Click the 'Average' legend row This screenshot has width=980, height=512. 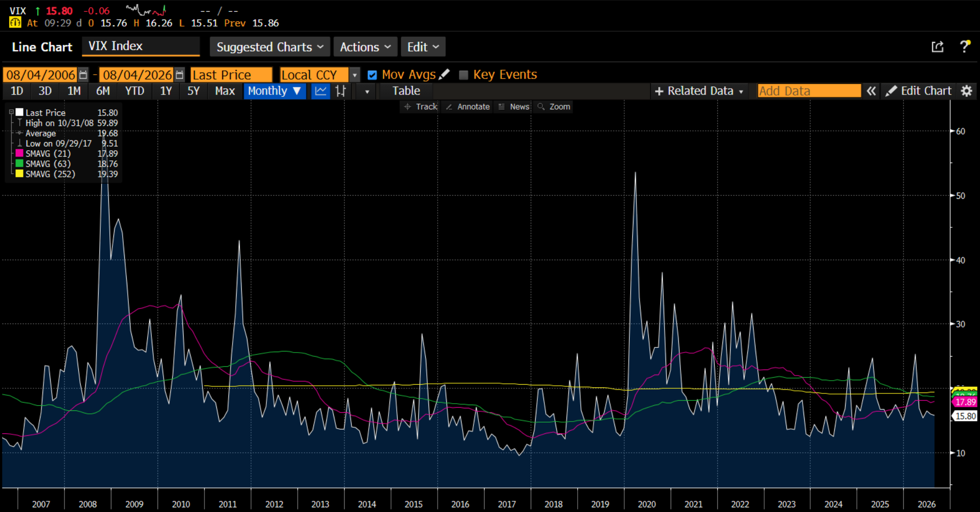[67, 133]
